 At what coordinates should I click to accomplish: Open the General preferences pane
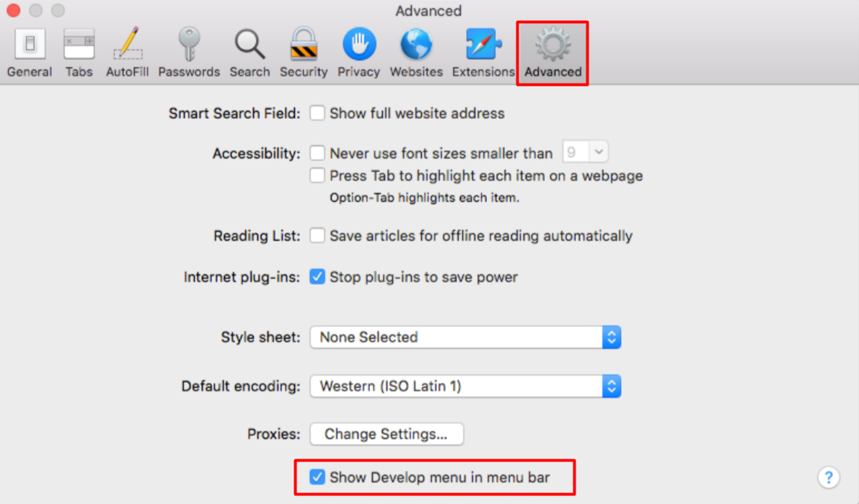tap(30, 53)
